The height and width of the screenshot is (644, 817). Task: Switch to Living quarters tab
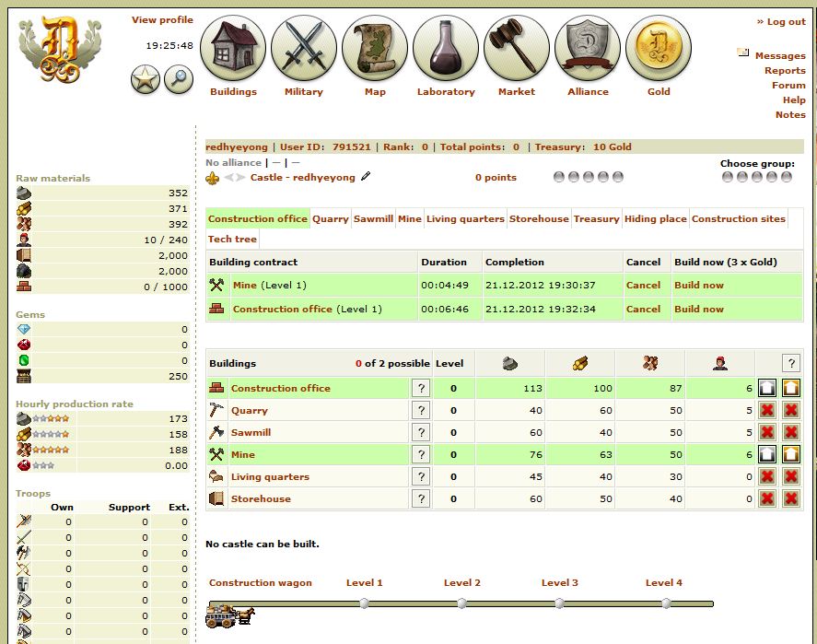coord(465,219)
